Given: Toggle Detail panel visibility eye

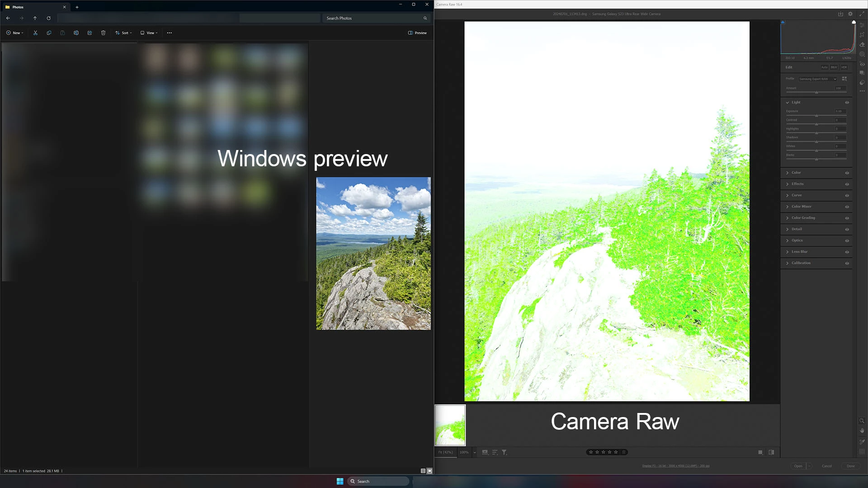Looking at the screenshot, I should pos(847,230).
